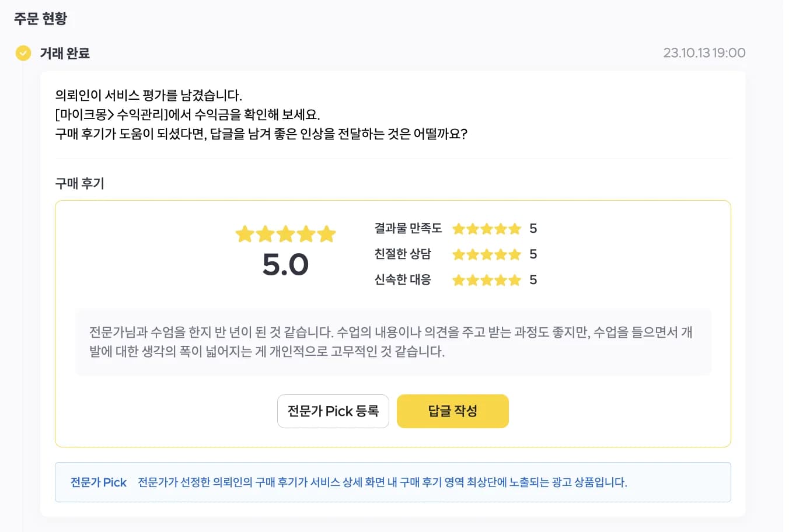Click the large five-star overall rating icons
This screenshot has width=789, height=532.
[285, 234]
